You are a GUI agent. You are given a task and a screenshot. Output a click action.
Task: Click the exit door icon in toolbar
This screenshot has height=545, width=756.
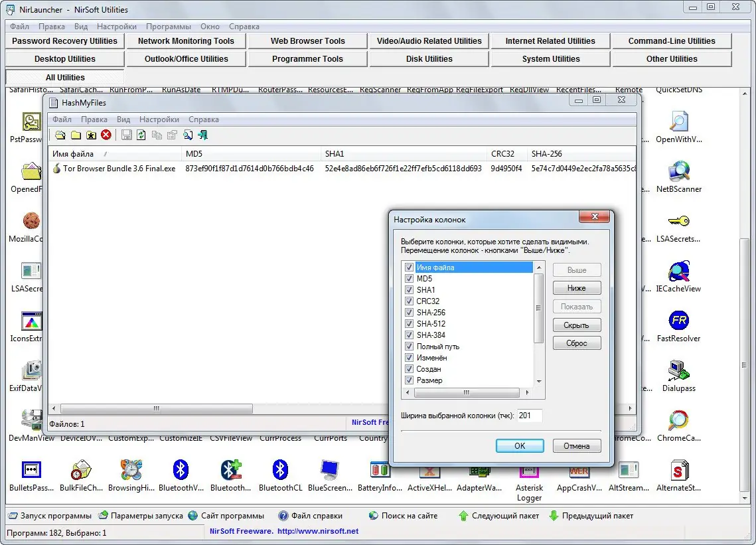pos(203,135)
